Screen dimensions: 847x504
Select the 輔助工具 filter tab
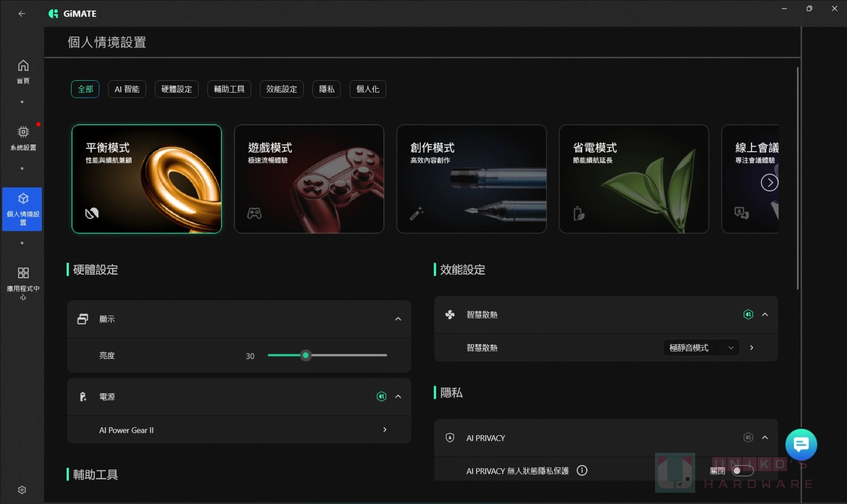(229, 89)
